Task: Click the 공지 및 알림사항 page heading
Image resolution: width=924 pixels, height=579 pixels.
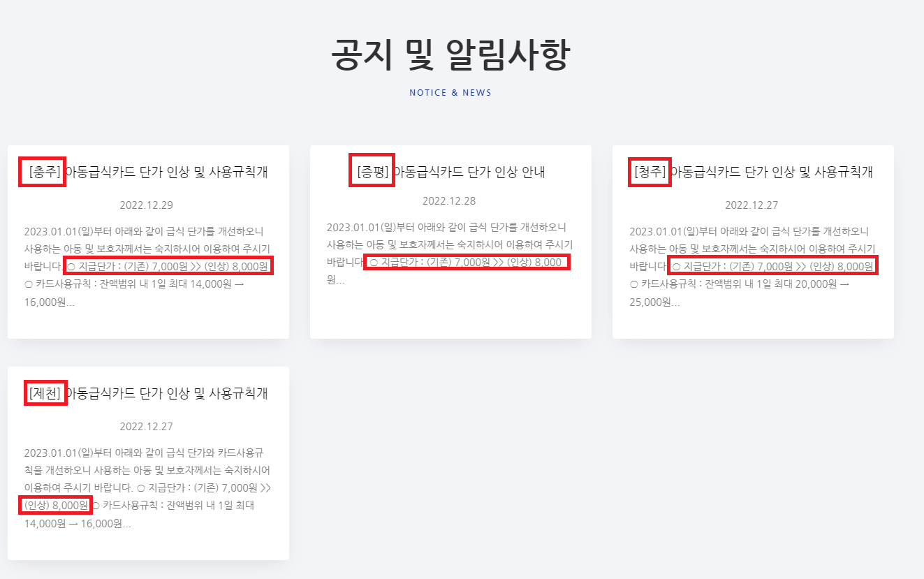Action: point(451,52)
